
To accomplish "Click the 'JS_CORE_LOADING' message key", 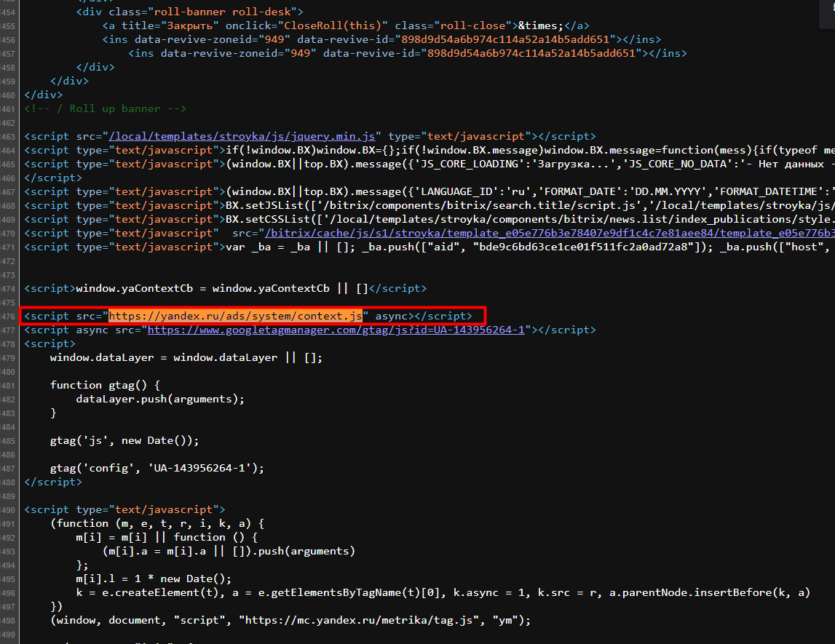I will (x=469, y=164).
